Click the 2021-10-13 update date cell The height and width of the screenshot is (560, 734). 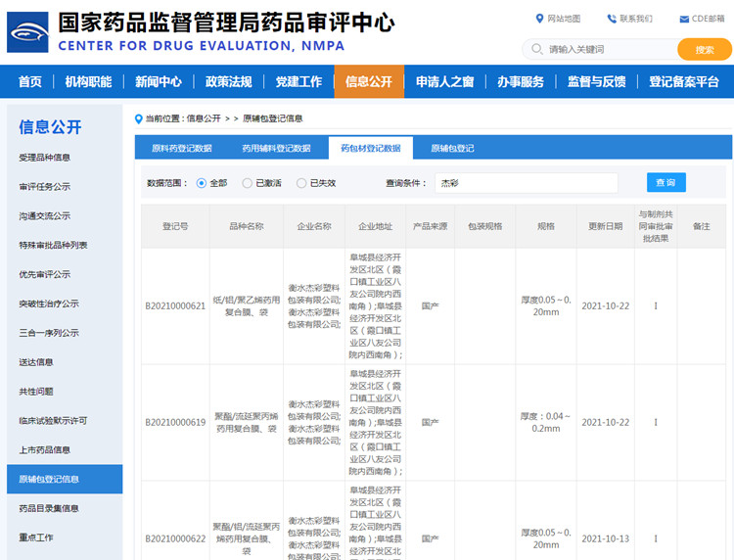(605, 538)
